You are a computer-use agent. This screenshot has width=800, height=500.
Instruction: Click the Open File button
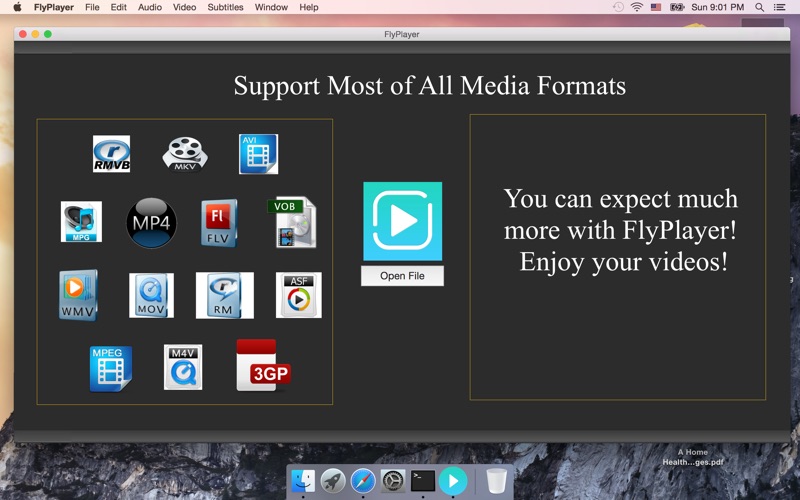(x=403, y=276)
